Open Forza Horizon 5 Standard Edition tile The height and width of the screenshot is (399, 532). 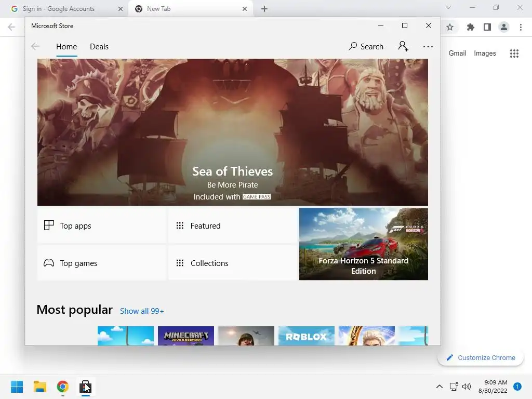pos(364,244)
